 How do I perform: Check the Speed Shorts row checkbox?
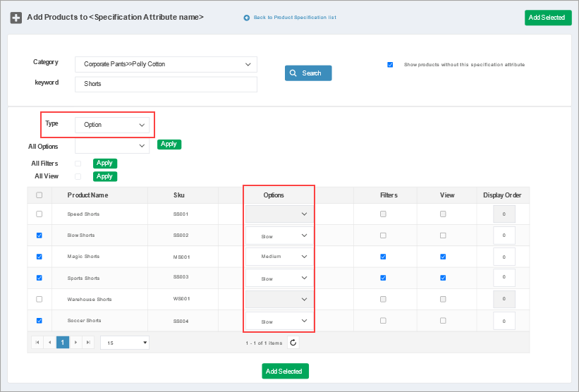coord(39,214)
